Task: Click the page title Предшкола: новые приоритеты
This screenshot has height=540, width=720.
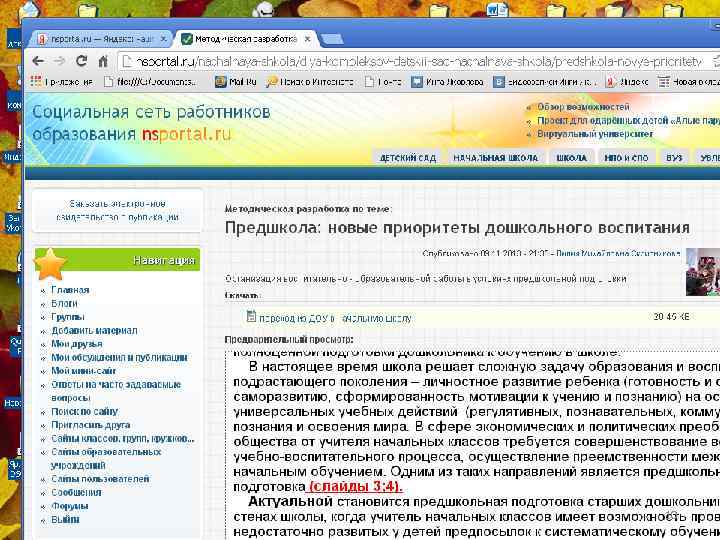Action: coord(457,228)
